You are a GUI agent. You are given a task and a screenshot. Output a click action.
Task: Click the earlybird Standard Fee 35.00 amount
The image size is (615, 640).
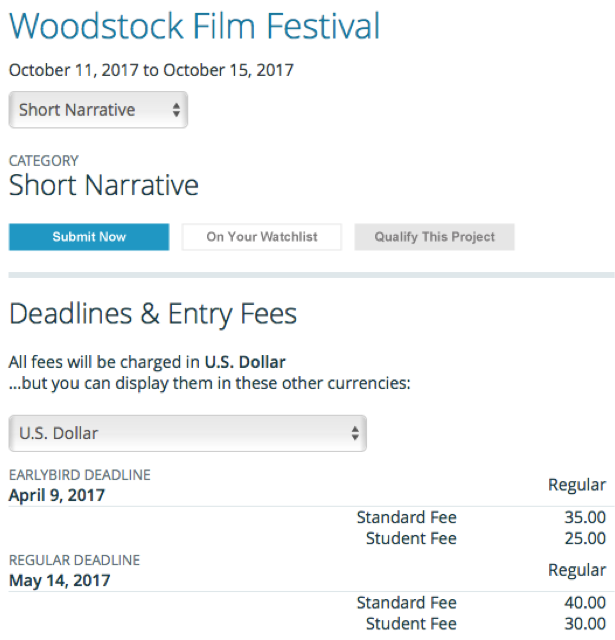[x=585, y=517]
